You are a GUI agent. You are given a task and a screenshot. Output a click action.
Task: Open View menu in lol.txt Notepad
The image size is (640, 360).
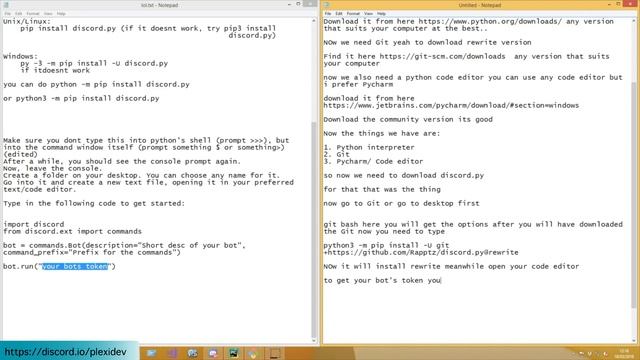pyautogui.click(x=48, y=13)
